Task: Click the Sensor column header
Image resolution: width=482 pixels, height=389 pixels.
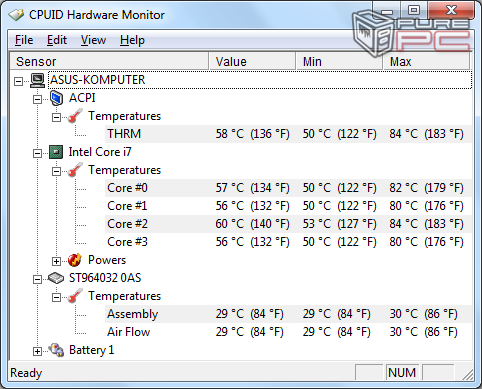Action: coord(109,61)
